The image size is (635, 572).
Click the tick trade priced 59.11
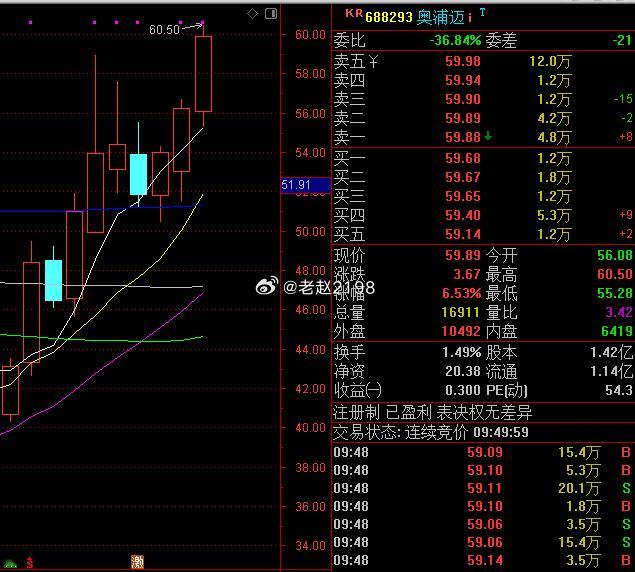pyautogui.click(x=484, y=489)
